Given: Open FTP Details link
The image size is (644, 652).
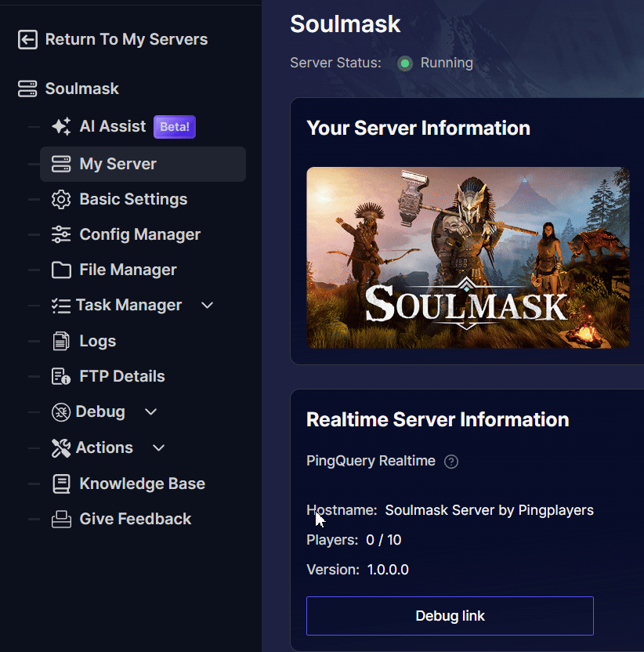Looking at the screenshot, I should click(x=122, y=376).
